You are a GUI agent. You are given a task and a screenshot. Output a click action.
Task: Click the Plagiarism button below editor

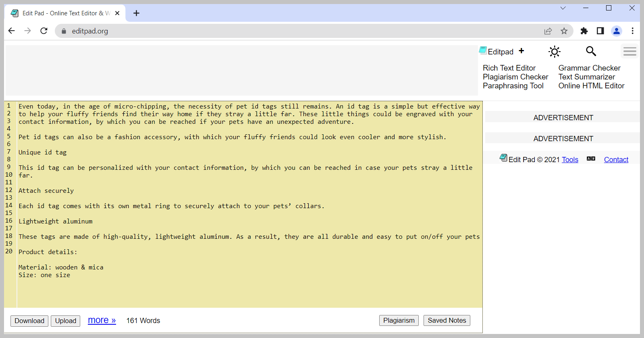pyautogui.click(x=399, y=320)
